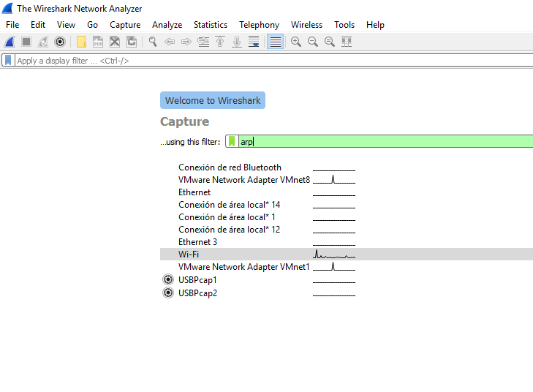The image size is (533, 392).
Task: Click the Welcome to Wireshark banner
Action: click(x=213, y=100)
